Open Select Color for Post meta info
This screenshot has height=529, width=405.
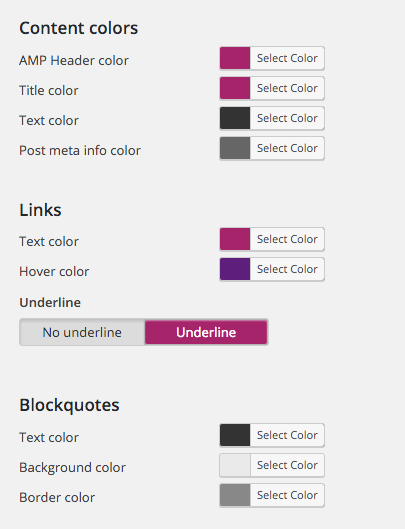287,148
